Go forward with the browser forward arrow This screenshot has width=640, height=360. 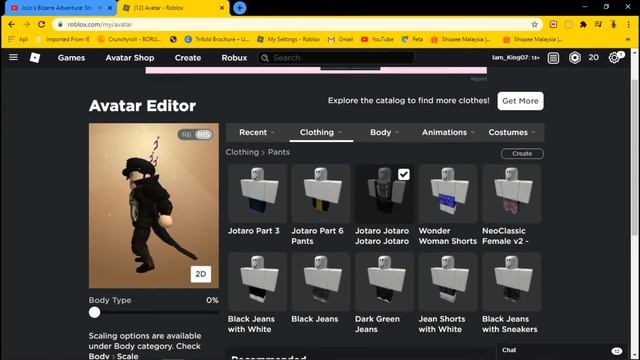tap(27, 24)
